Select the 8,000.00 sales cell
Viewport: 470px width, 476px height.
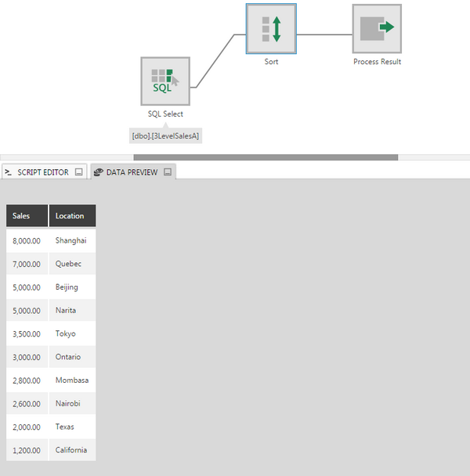pyautogui.click(x=27, y=240)
